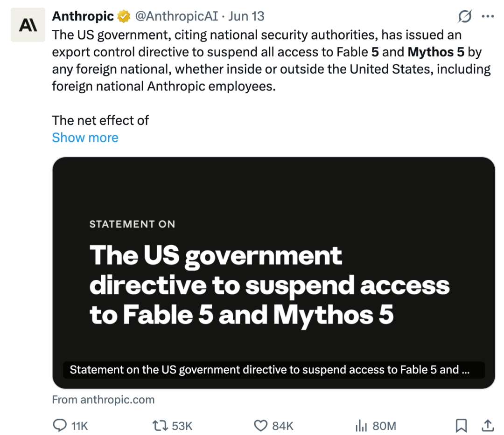Click the reply icon with 11K
The image size is (504, 435).
tap(60, 425)
